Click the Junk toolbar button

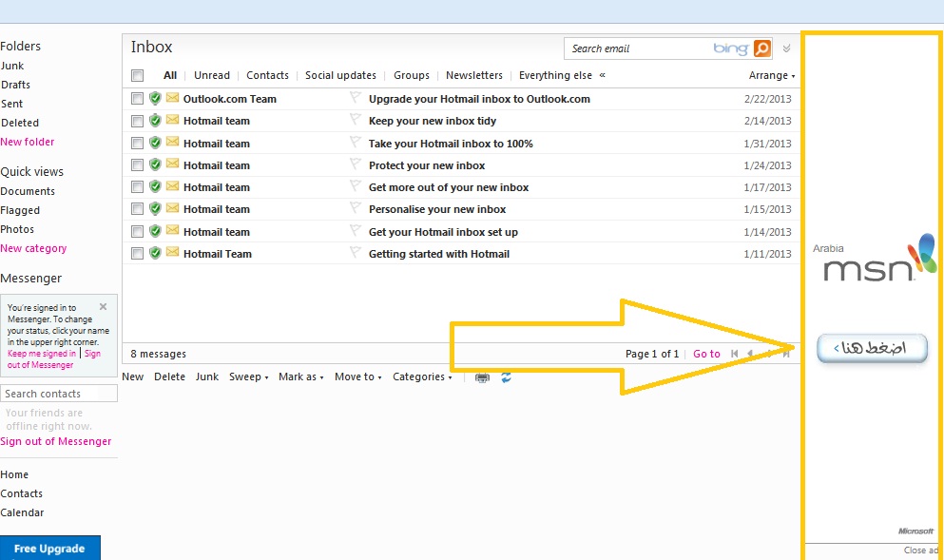click(207, 377)
